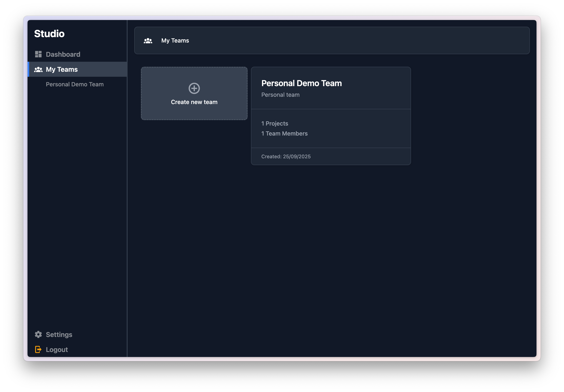Expand the My Teams entry to show teams
The width and height of the screenshot is (564, 392).
tap(62, 69)
